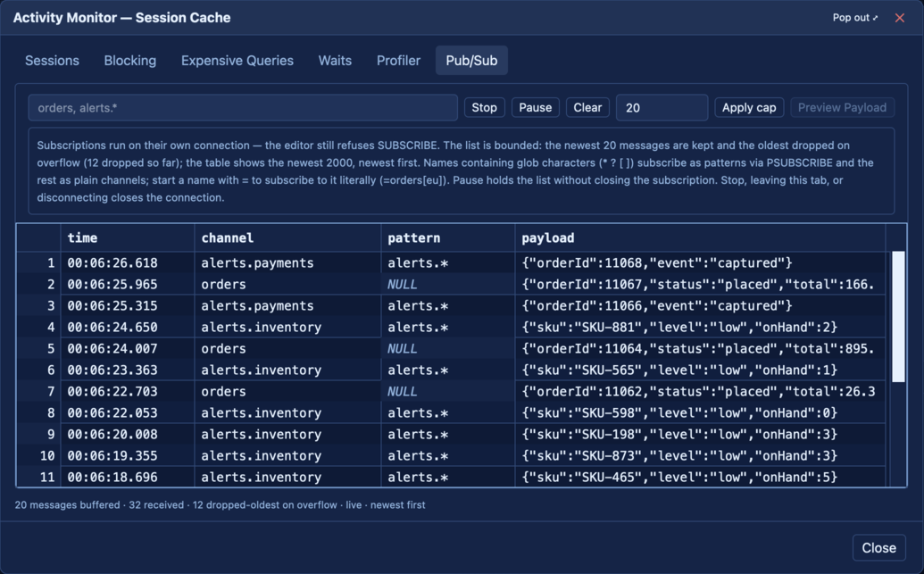Click the Pop out button

[855, 18]
